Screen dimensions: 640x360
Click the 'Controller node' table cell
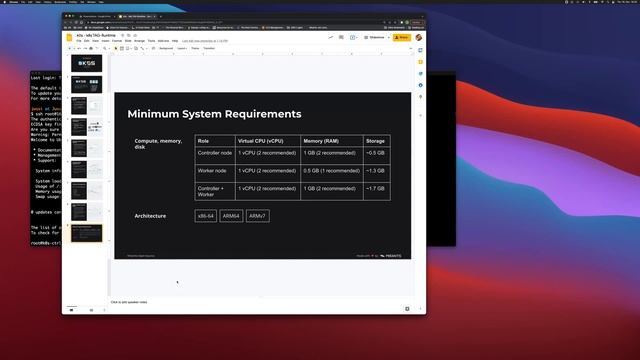tap(215, 156)
